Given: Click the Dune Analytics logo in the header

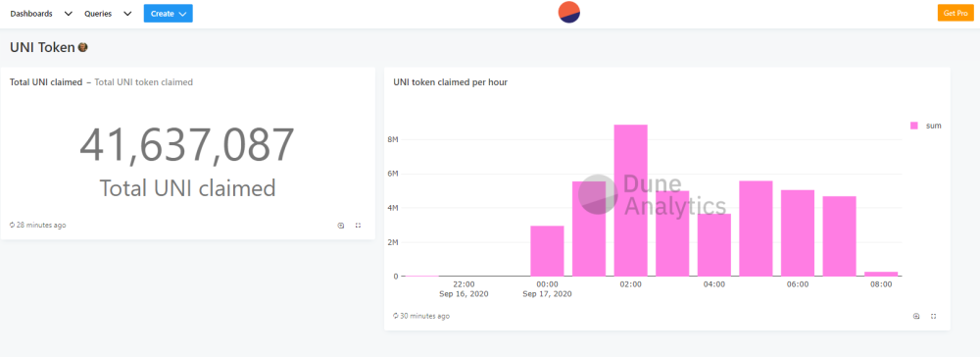Looking at the screenshot, I should point(568,13).
